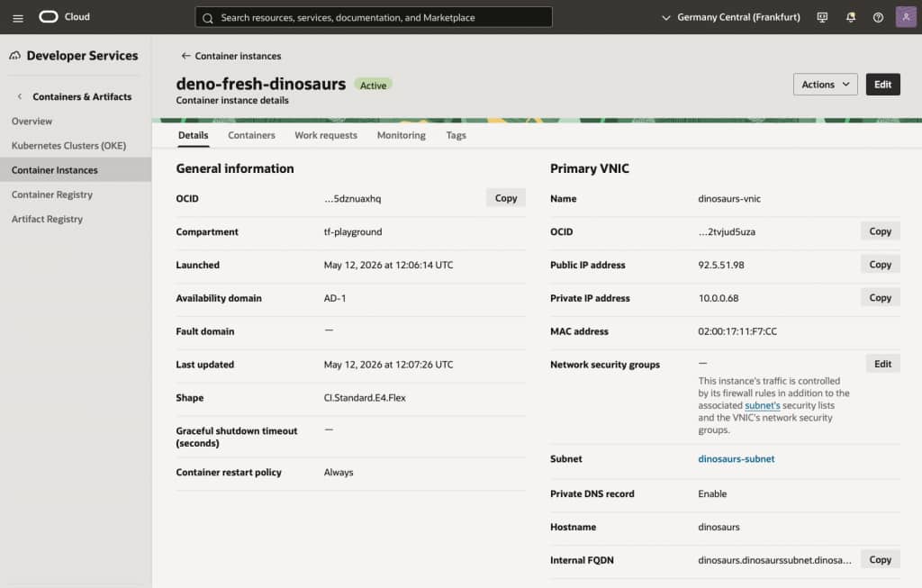The height and width of the screenshot is (588, 922).
Task: Switch to the Tags tab
Action: [456, 135]
